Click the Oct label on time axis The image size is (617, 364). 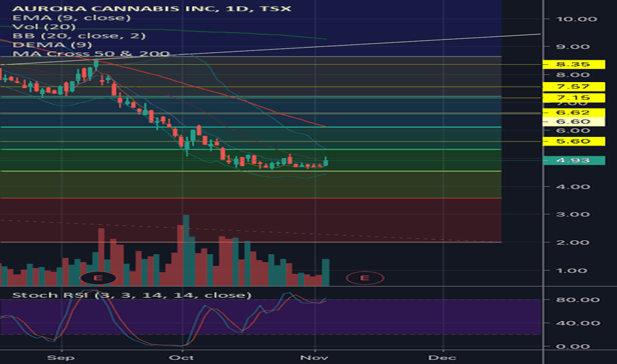pos(181,357)
